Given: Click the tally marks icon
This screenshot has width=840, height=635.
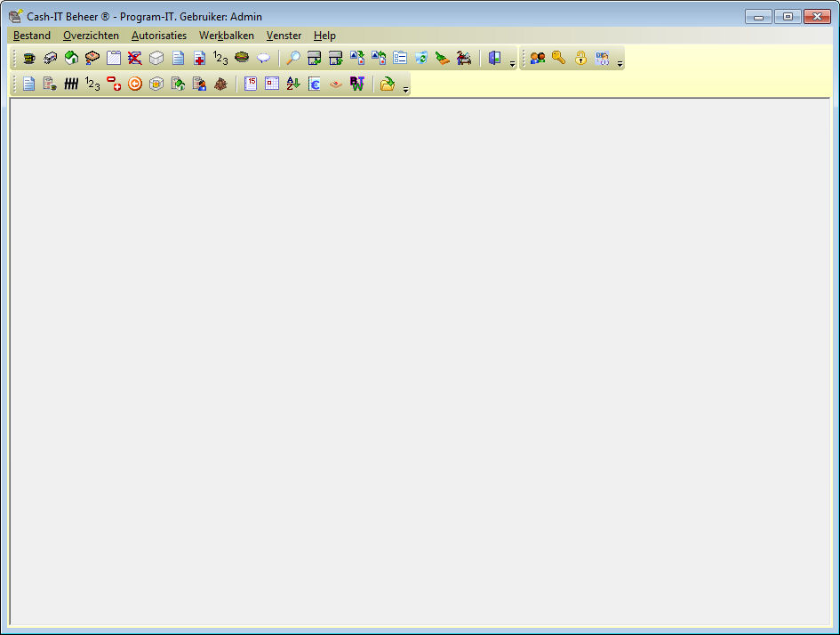Looking at the screenshot, I should coord(71,84).
